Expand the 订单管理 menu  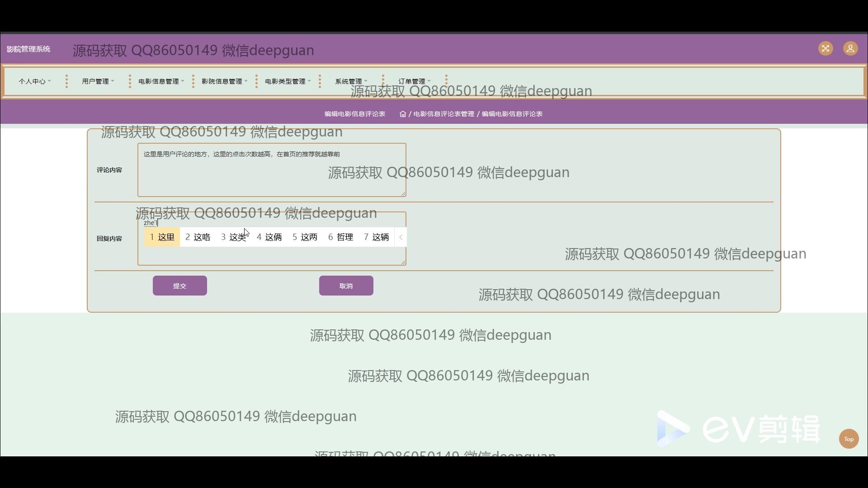[x=415, y=81]
